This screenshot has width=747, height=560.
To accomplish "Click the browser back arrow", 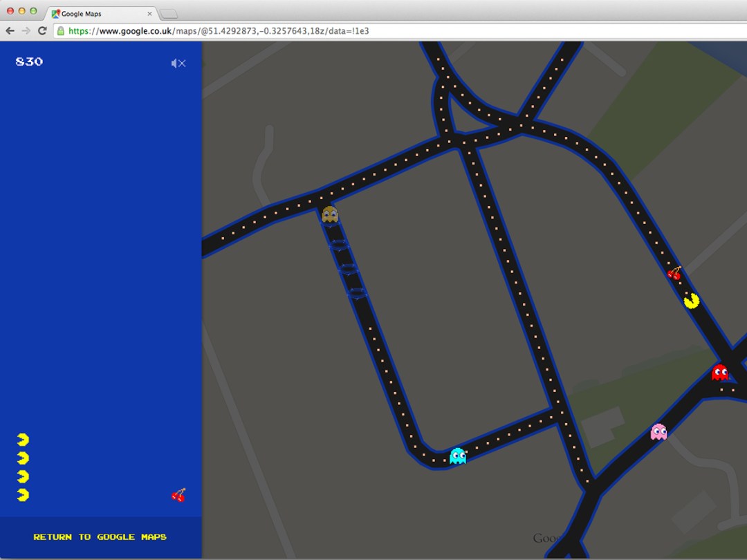I will (10, 31).
